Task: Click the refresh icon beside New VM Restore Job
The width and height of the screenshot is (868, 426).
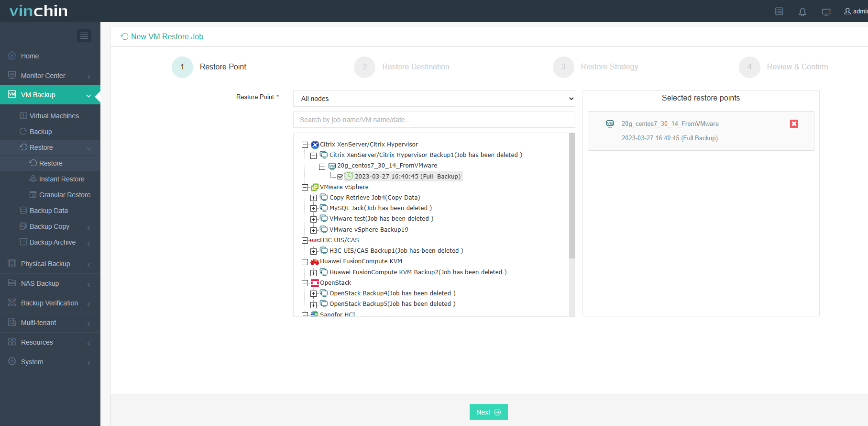Action: (124, 36)
